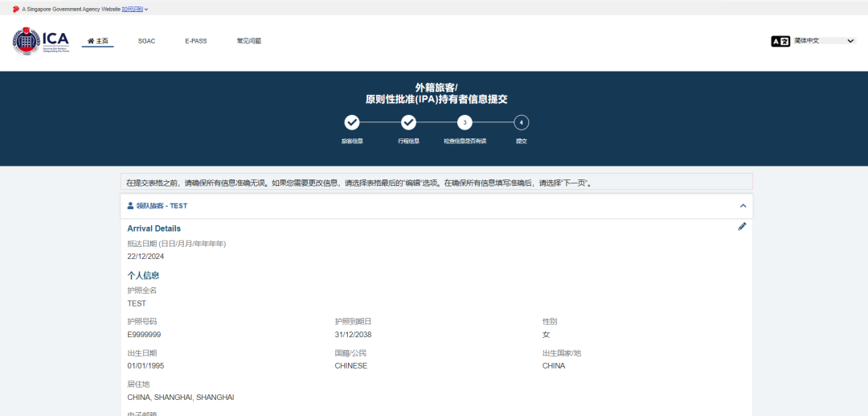Click the language translation icon
868x416 pixels.
tap(780, 42)
